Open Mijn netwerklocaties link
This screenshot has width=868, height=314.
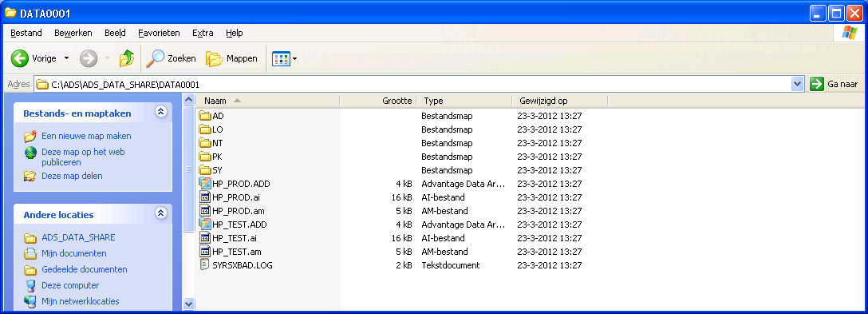[81, 302]
